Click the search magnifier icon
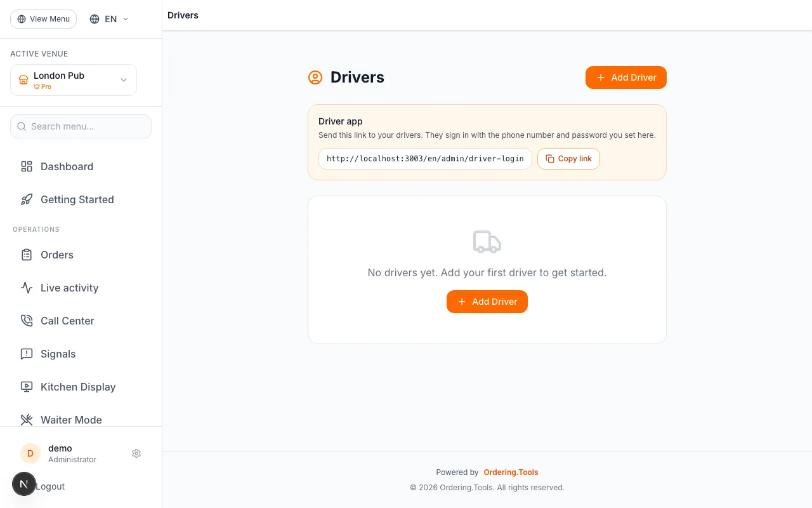 coord(22,126)
